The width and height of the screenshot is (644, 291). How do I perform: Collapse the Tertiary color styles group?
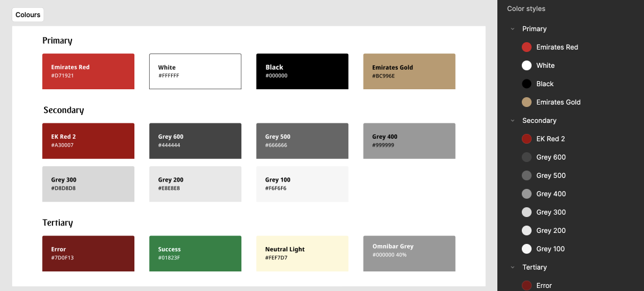(x=513, y=267)
